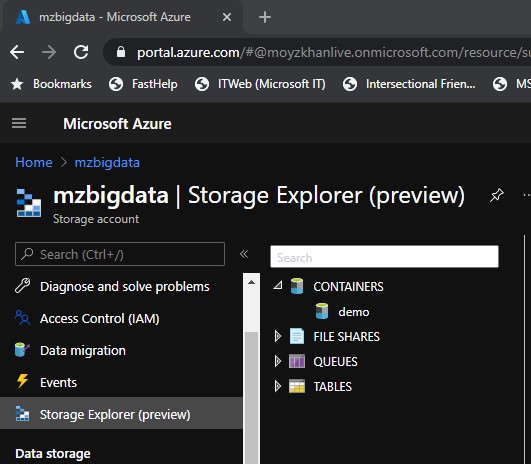Select the QUEUES label
The image size is (531, 464).
[335, 362]
